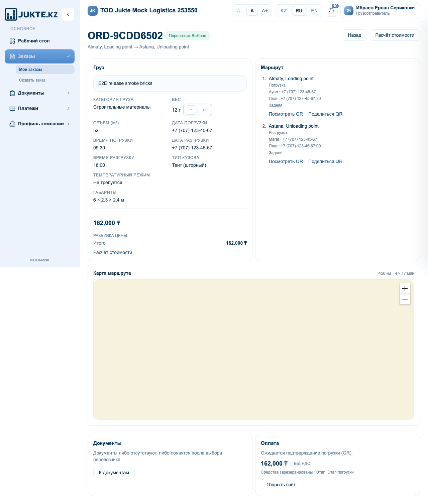Viewport: 428px width, 504px height.
Task: Click the Назад button
Action: (x=354, y=35)
